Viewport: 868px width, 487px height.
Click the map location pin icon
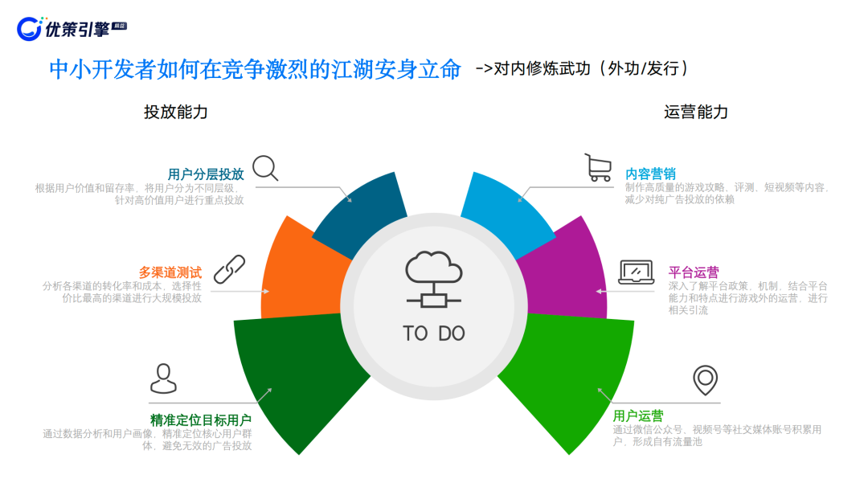click(706, 379)
